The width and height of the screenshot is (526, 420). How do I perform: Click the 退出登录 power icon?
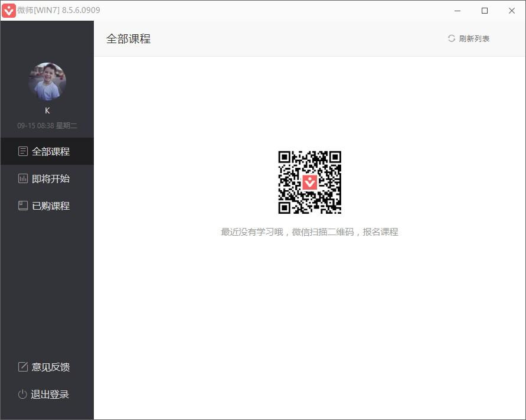pos(22,394)
